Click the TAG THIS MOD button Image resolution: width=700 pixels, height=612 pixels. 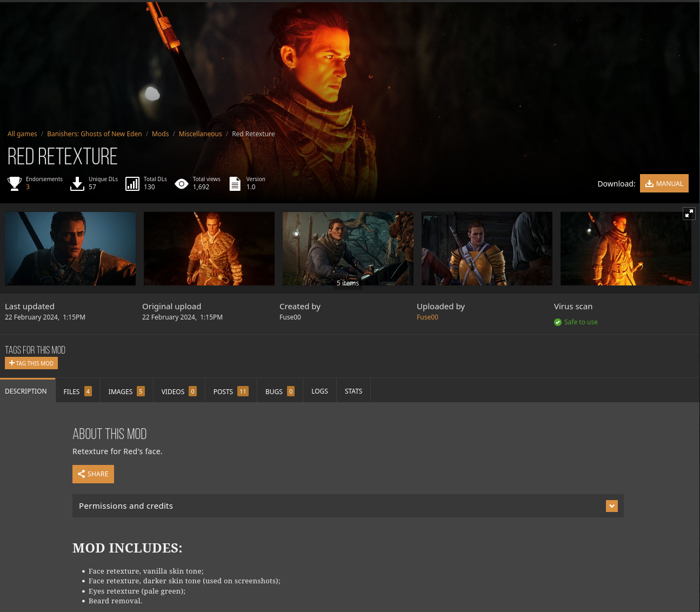(x=31, y=363)
